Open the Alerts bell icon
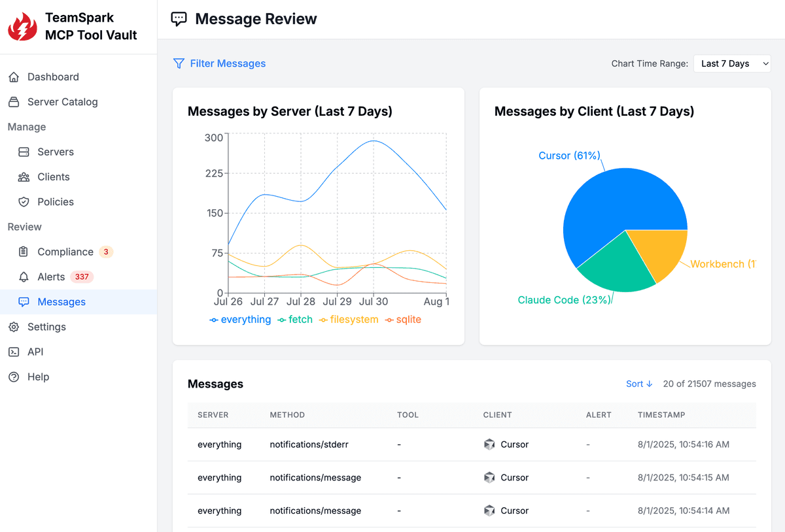785x532 pixels. click(x=23, y=276)
